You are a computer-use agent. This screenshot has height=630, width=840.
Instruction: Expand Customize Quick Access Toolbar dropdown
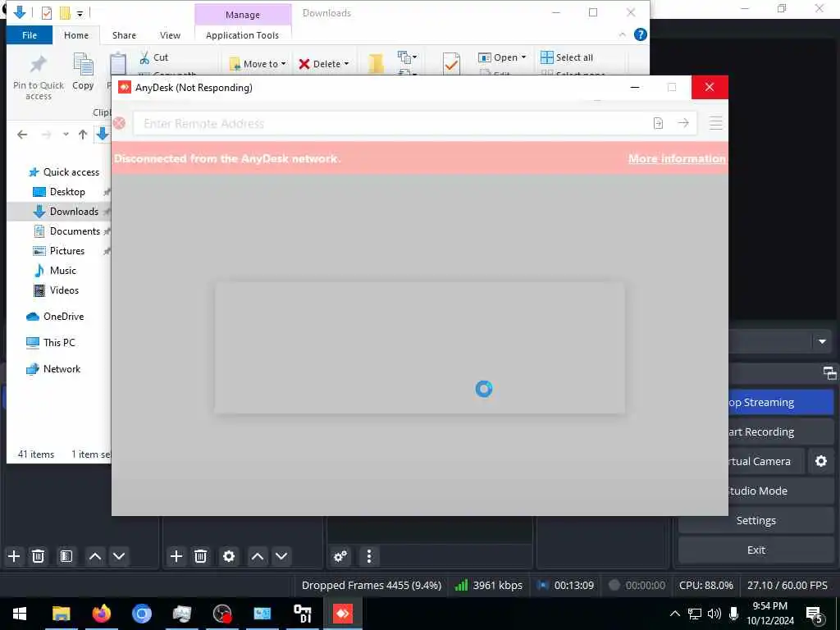[x=80, y=13]
